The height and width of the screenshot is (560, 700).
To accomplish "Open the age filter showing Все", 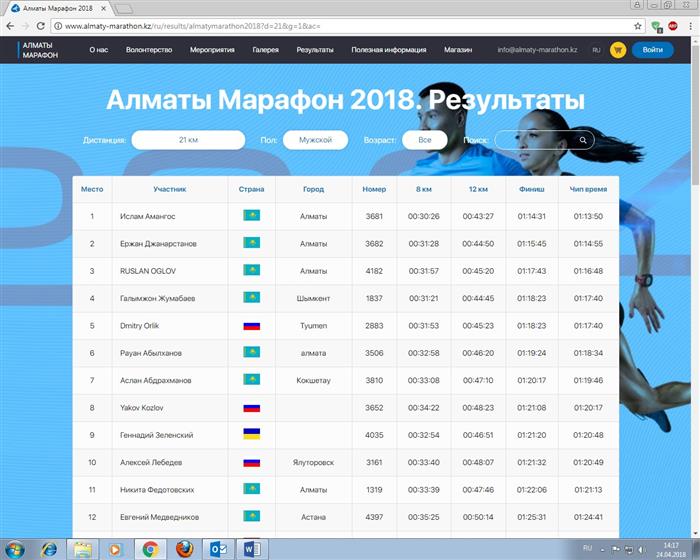I will [425, 140].
